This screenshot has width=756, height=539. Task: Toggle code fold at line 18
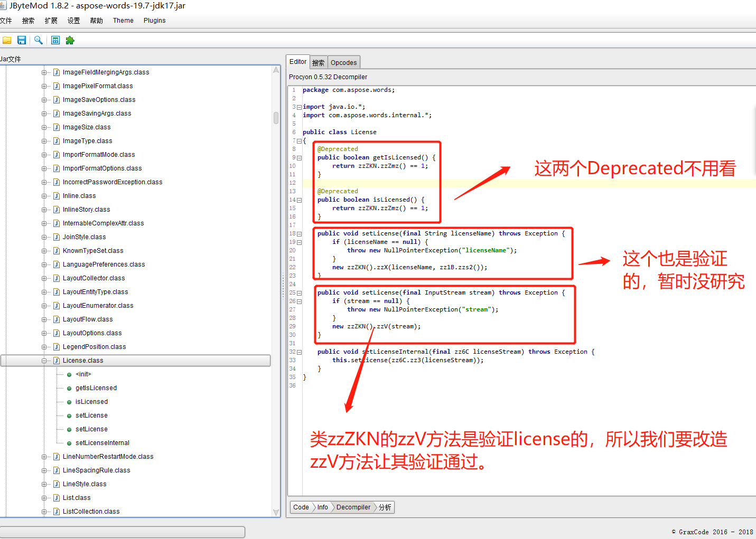(x=299, y=234)
